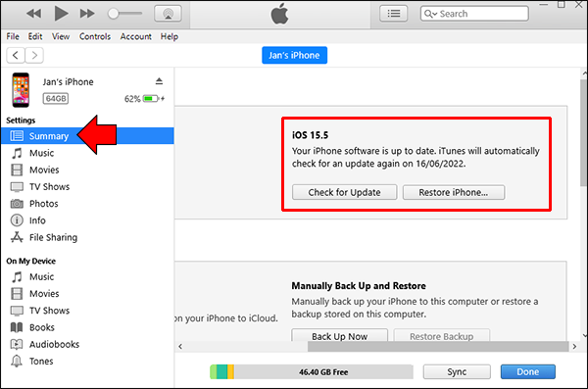Click the play button
Screen dimensions: 588x389
[x=61, y=14]
